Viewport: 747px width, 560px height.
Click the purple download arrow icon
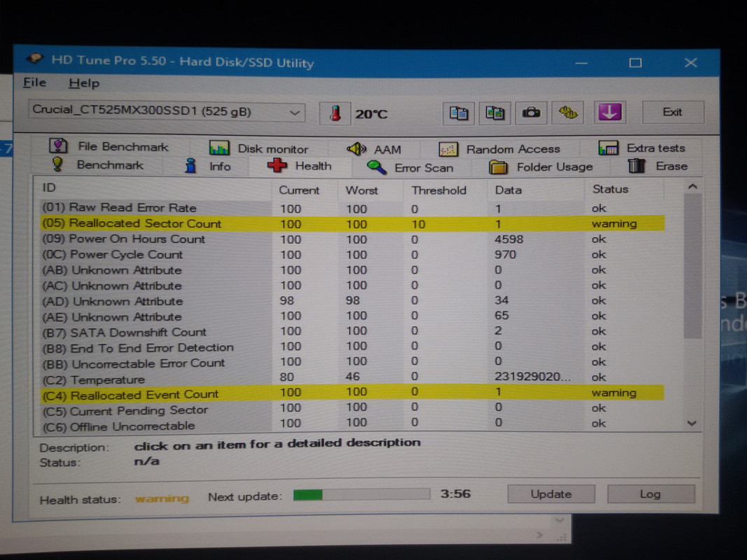tap(609, 113)
